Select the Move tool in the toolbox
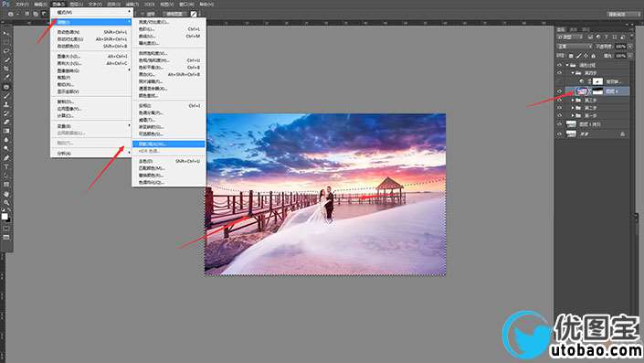The height and width of the screenshot is (363, 644). click(6, 33)
